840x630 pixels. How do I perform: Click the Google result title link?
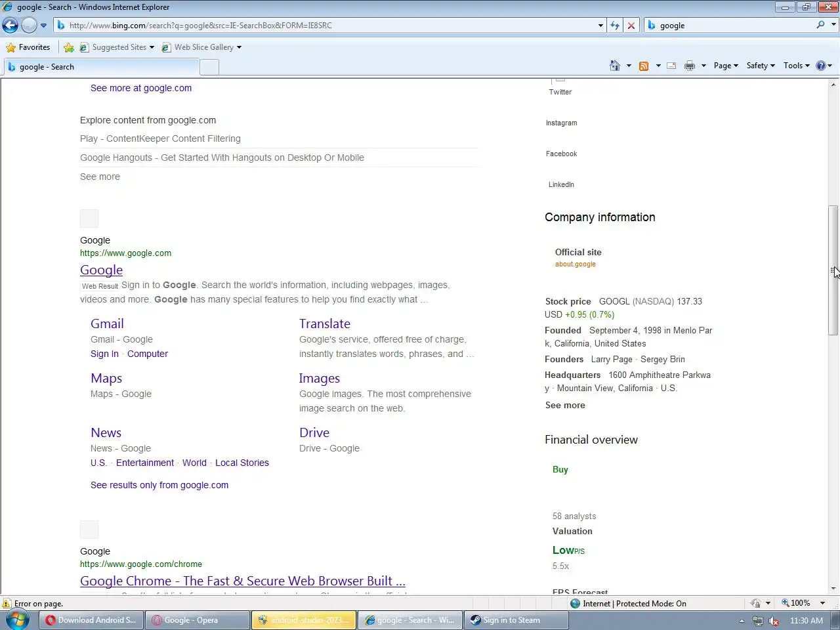tap(101, 270)
